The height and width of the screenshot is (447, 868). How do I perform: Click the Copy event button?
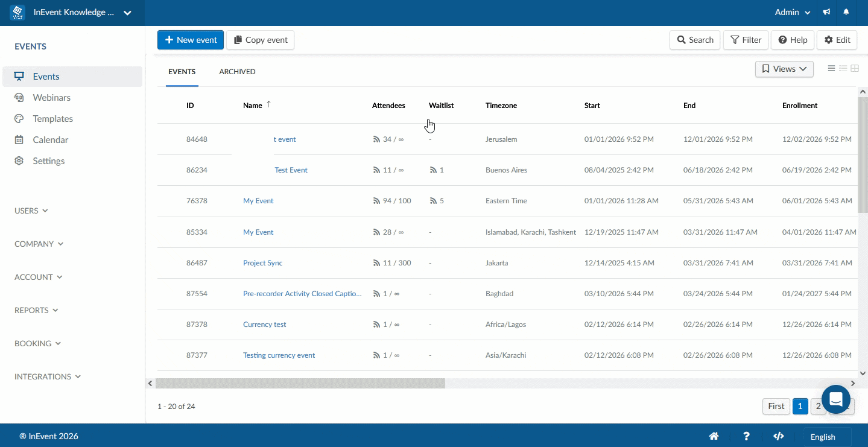point(260,40)
